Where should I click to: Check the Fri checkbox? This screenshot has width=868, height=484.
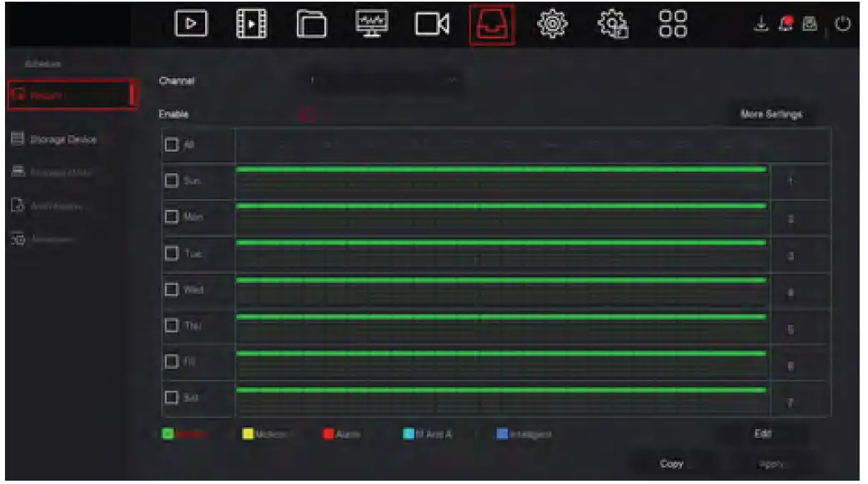click(172, 362)
